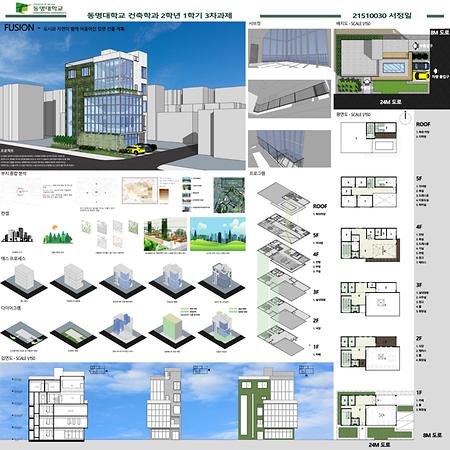Select the 1F floor plan with landscaping

click(375, 415)
